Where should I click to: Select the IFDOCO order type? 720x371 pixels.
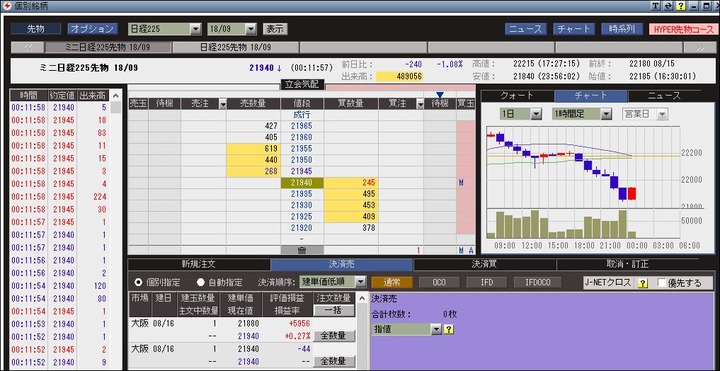(538, 282)
